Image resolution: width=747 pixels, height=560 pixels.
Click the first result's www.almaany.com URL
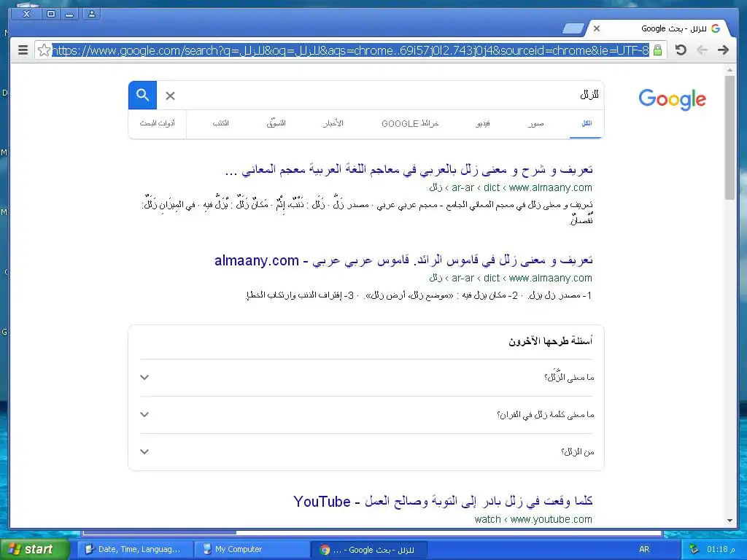click(550, 187)
